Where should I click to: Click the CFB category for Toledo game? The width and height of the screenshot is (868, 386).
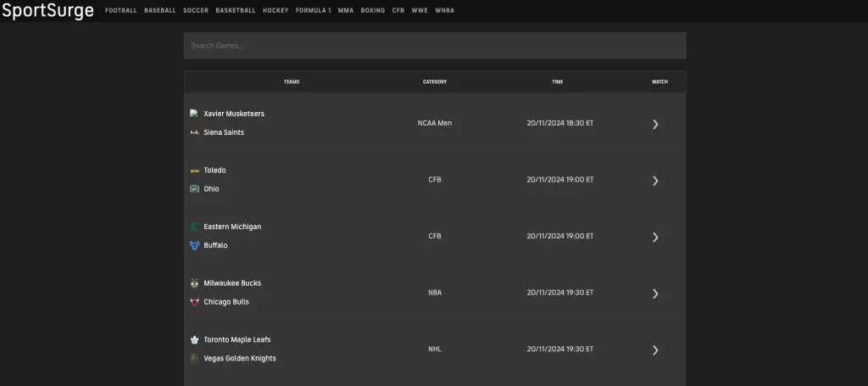point(435,180)
